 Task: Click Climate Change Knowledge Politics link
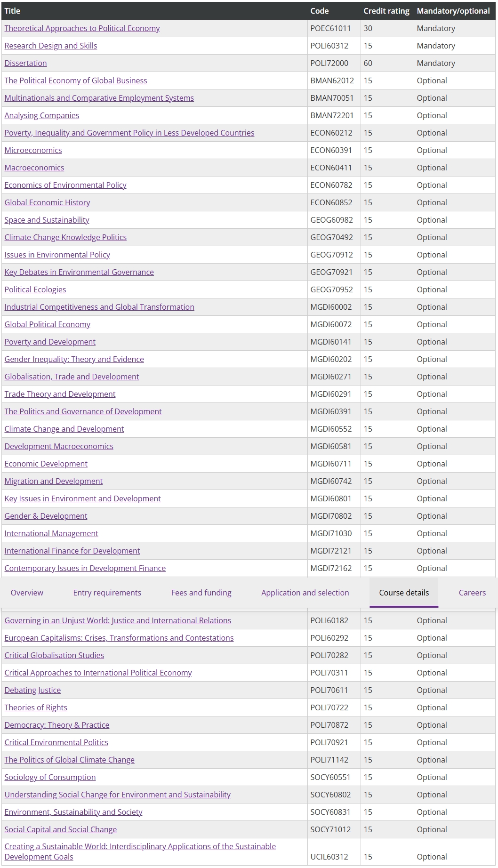pyautogui.click(x=65, y=237)
